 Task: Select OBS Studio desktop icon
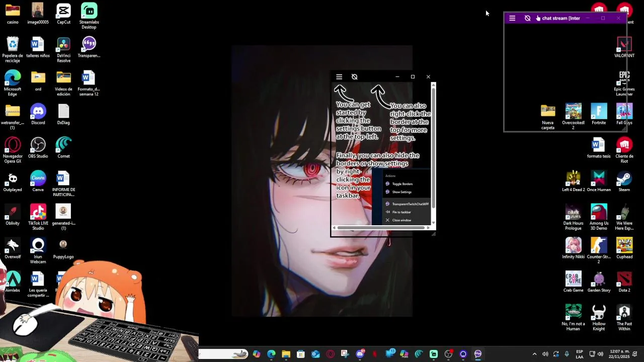(38, 148)
